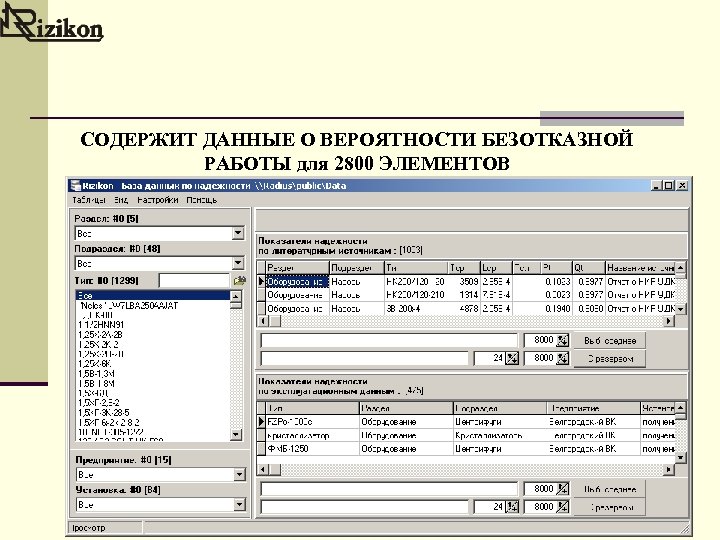Click the Rizikon app icon in title bar
Viewport: 720px width, 540px height.
coord(75,186)
